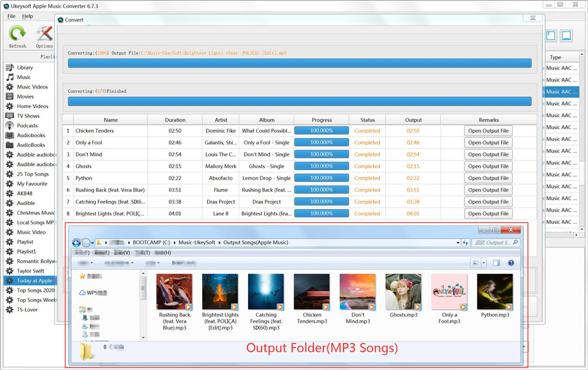
Task: Click the search magnifier in Explorer search box
Action: click(516, 243)
